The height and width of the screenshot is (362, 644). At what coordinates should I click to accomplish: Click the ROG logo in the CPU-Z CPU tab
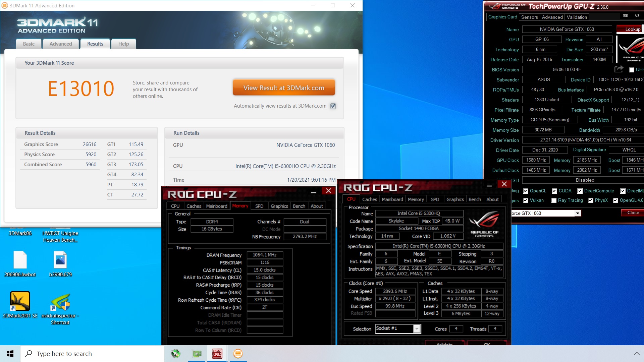[484, 224]
